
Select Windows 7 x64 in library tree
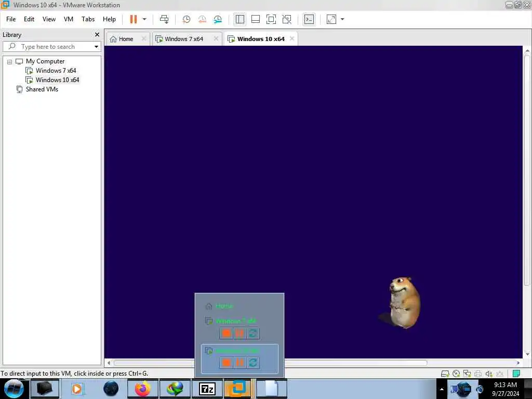[x=56, y=71]
